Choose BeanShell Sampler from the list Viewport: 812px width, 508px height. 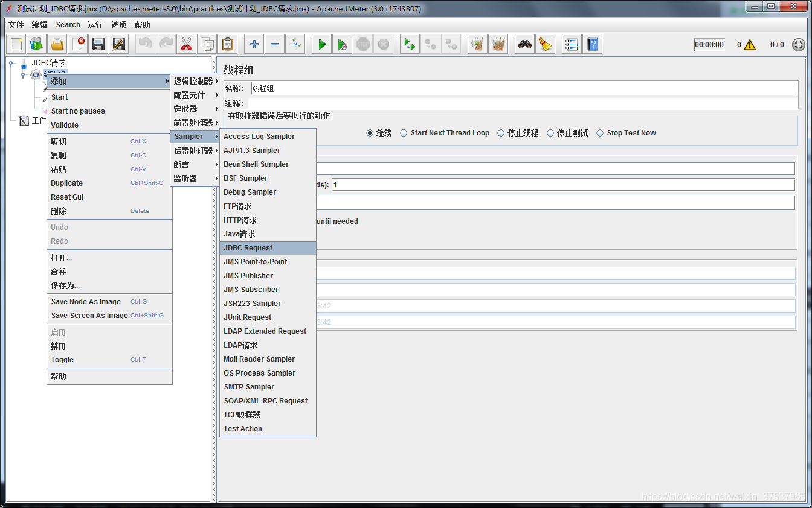coord(268,164)
